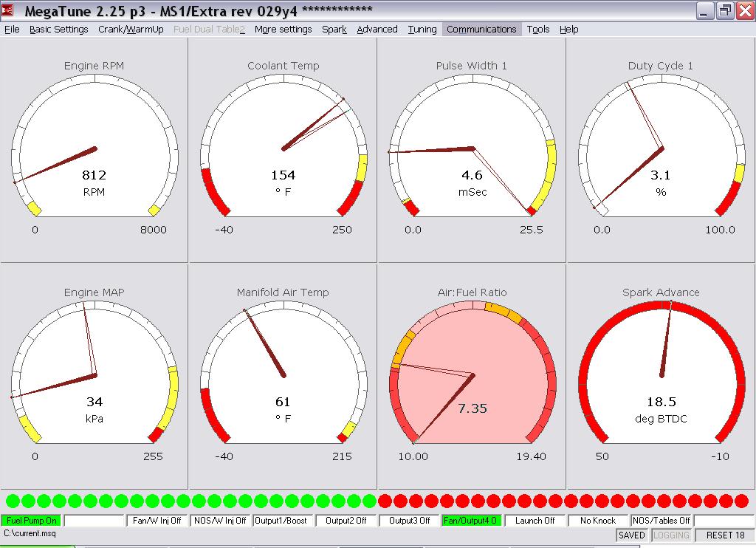Open the Crank/WarmUp menu
The image size is (756, 548).
131,30
